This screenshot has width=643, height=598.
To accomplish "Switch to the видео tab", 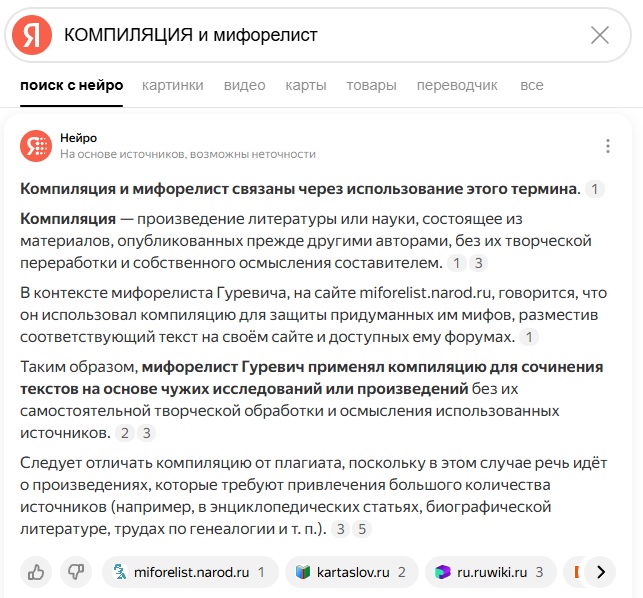I will point(244,85).
